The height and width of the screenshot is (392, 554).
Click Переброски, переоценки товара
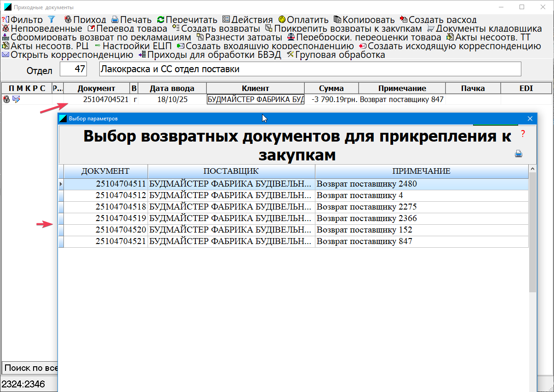[x=364, y=37]
